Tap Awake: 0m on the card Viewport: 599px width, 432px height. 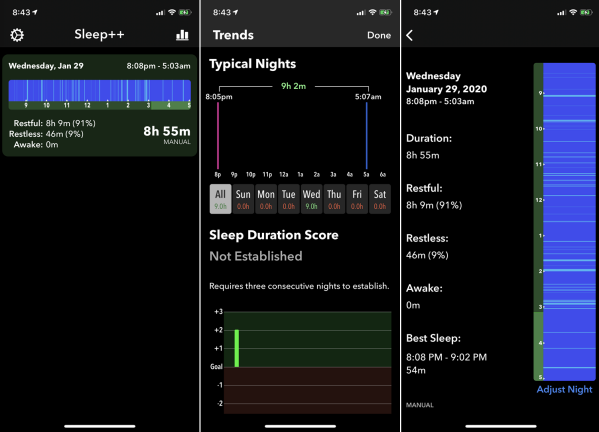click(x=36, y=144)
